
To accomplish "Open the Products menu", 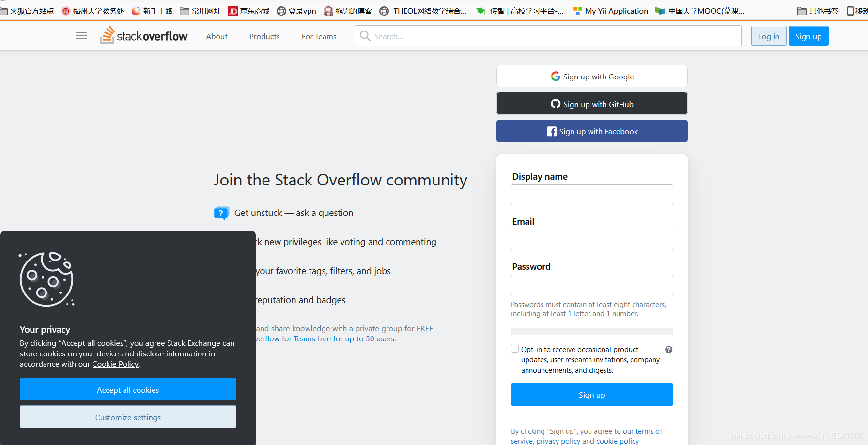I will [x=264, y=36].
